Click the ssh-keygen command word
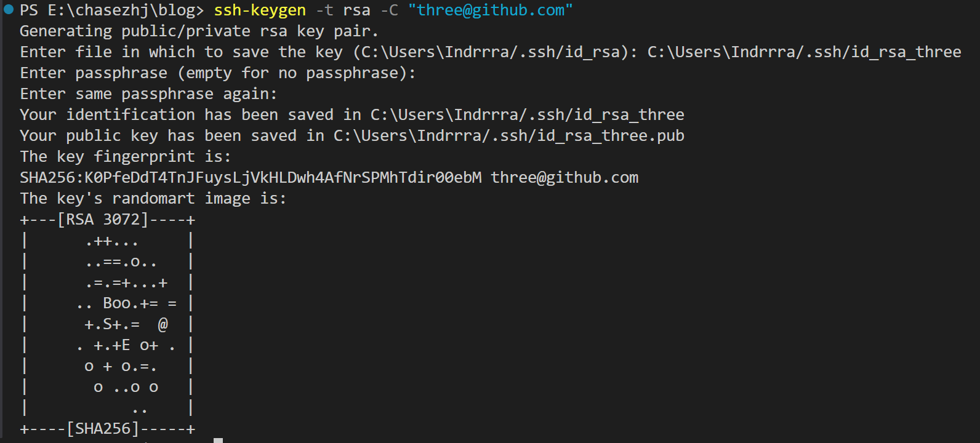980x443 pixels. point(260,10)
